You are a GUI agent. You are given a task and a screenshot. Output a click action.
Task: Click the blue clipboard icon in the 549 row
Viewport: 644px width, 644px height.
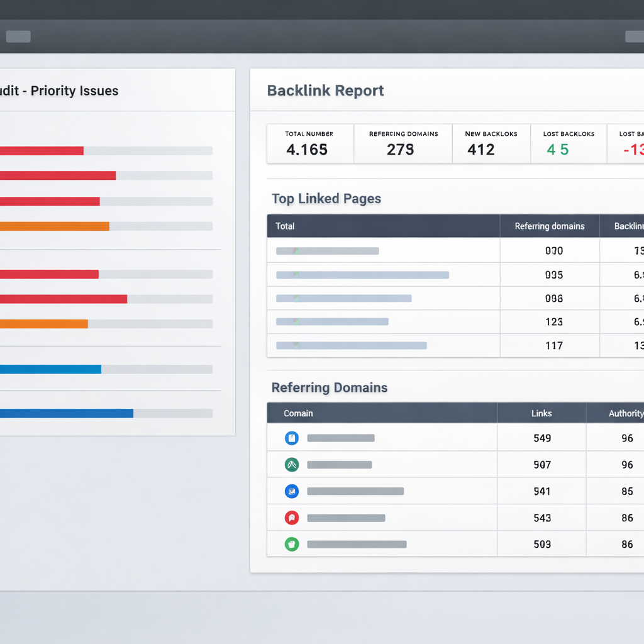click(x=292, y=438)
